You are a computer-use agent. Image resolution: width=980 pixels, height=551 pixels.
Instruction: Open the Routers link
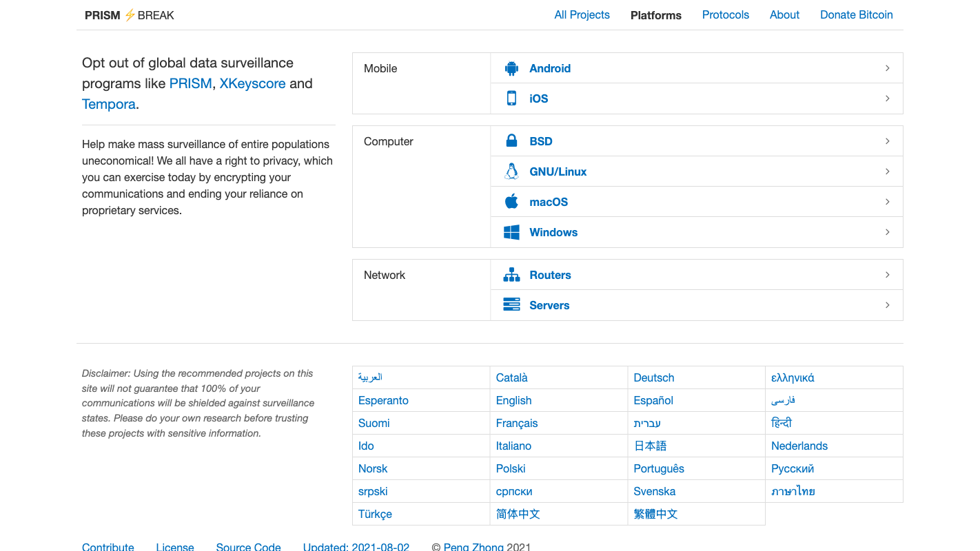(x=550, y=275)
